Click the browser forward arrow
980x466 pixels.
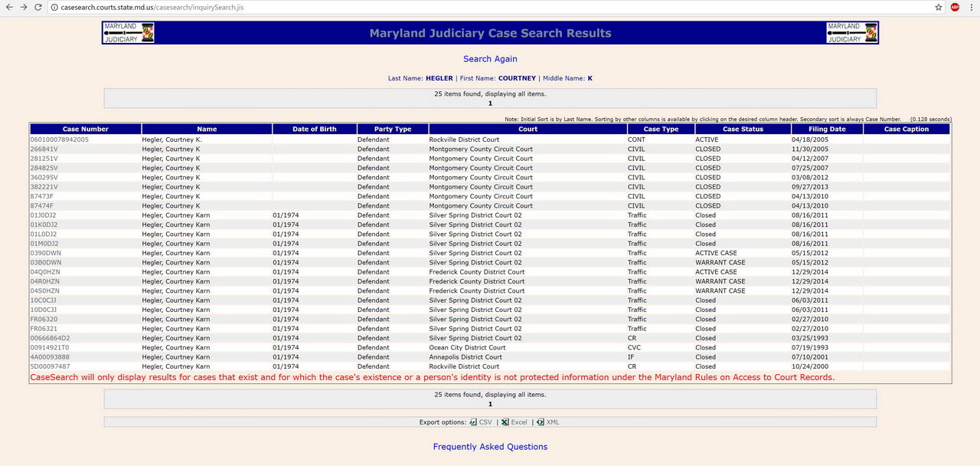click(23, 7)
